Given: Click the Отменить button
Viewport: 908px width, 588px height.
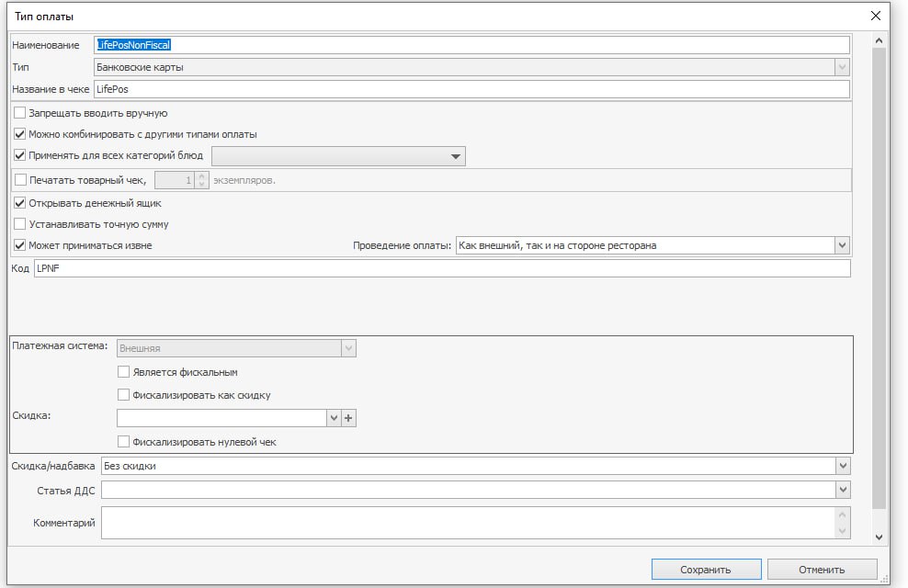Looking at the screenshot, I should (x=822, y=570).
